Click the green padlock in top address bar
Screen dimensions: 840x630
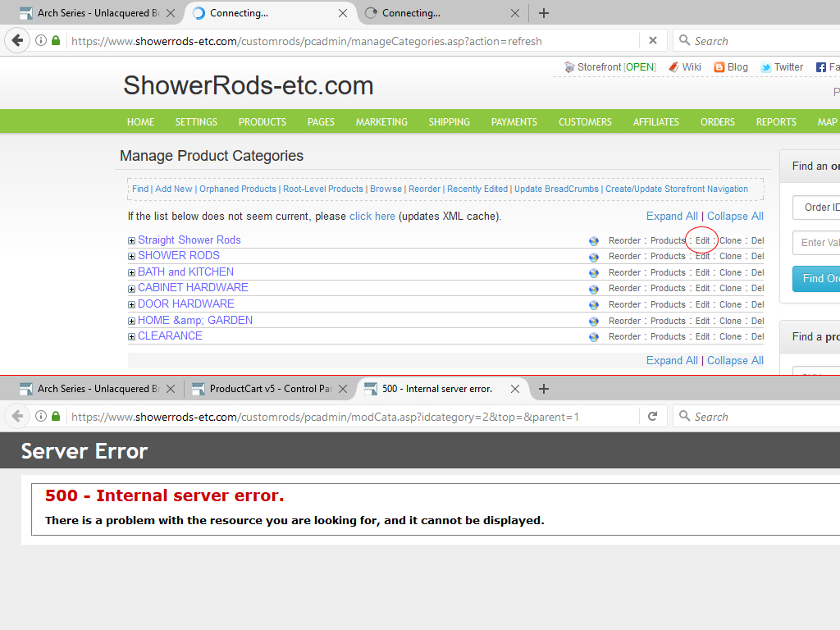[56, 41]
